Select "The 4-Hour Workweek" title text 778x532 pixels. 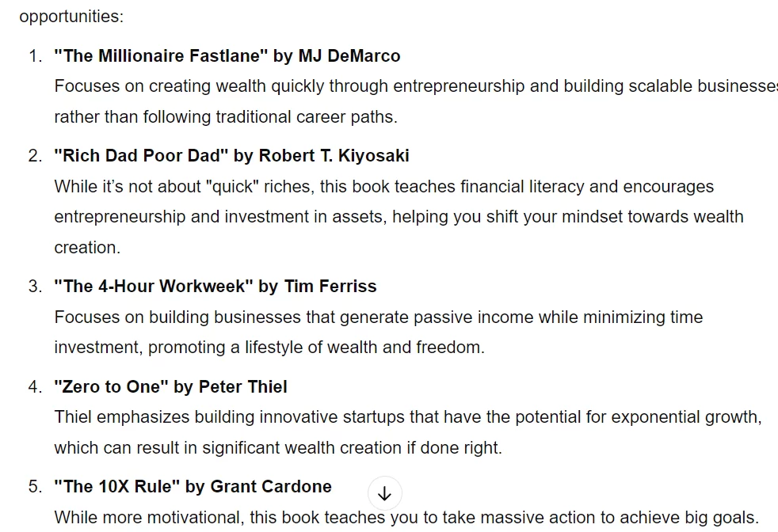point(154,286)
